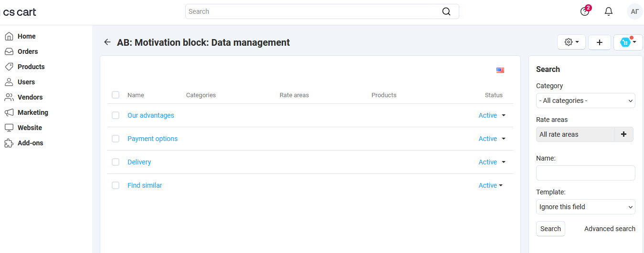This screenshot has height=253, width=644.
Task: Change the status of Payment options
Action: pos(492,139)
